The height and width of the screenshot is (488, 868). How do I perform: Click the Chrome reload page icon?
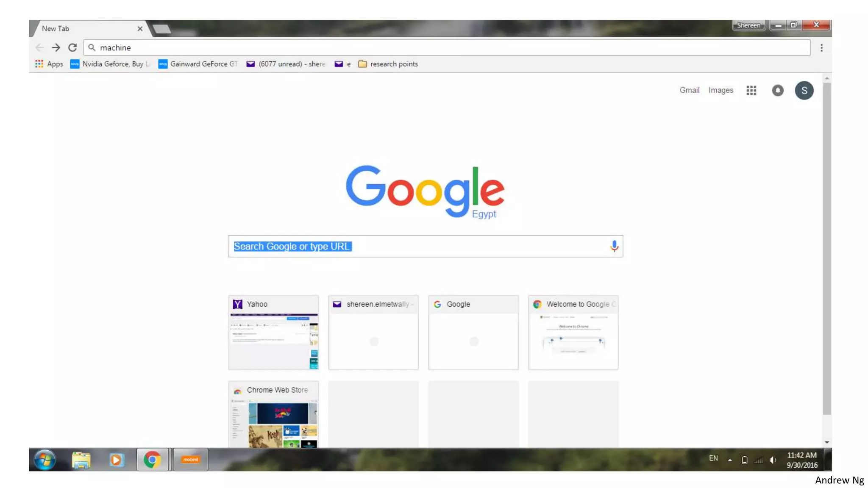pyautogui.click(x=72, y=47)
